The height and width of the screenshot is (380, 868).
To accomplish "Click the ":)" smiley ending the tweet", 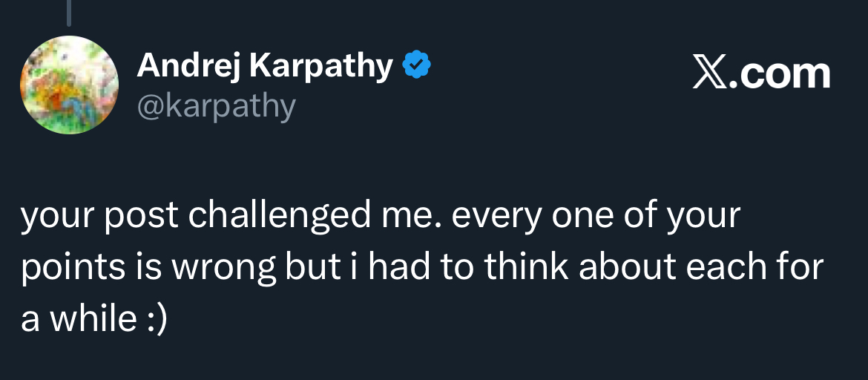I will coord(154,321).
